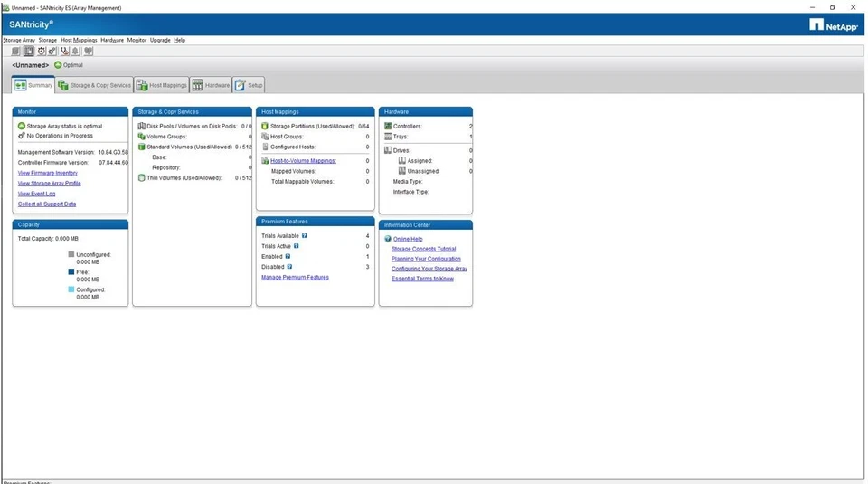Viewport: 868px width, 484px height.
Task: Select the Summary tab
Action: (33, 85)
